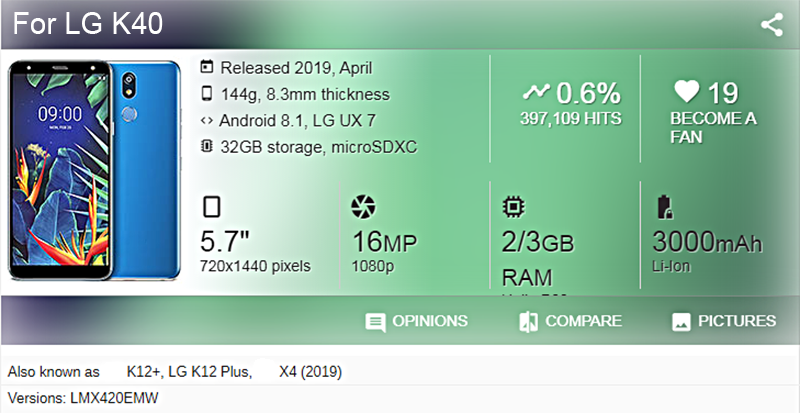Screen dimensions: 800x413
Task: Click the chipset icon above 2/3GB RAM
Action: 514,207
